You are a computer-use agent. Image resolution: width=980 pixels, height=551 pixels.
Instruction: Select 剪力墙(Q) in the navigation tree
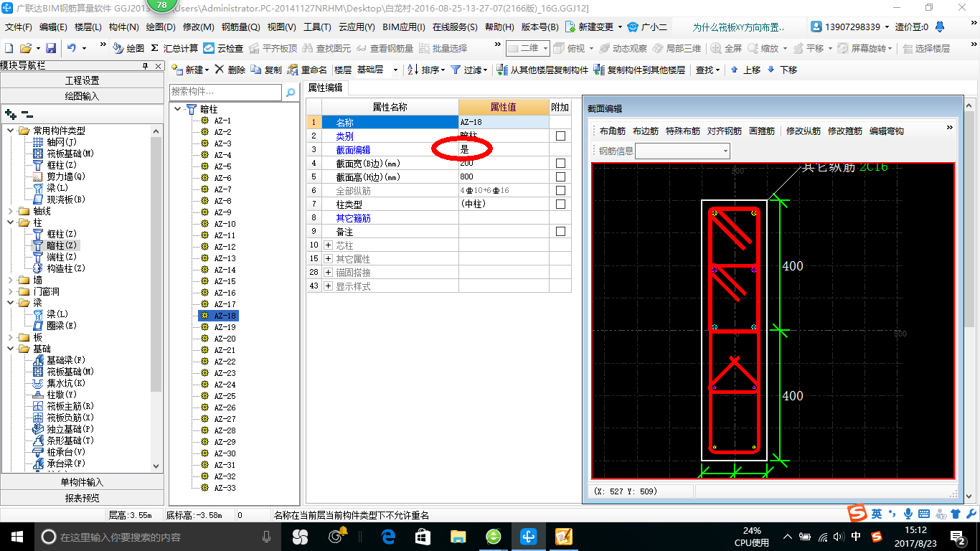click(x=65, y=176)
